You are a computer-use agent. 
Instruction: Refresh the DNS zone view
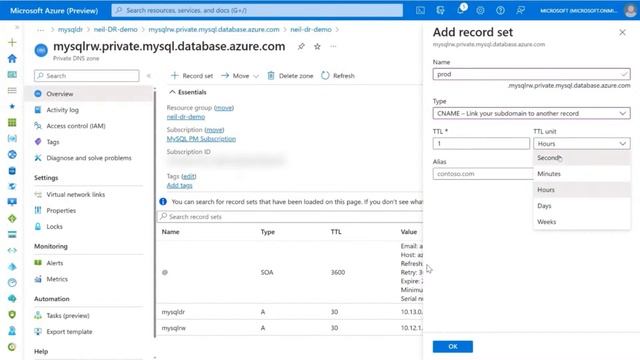pos(338,76)
